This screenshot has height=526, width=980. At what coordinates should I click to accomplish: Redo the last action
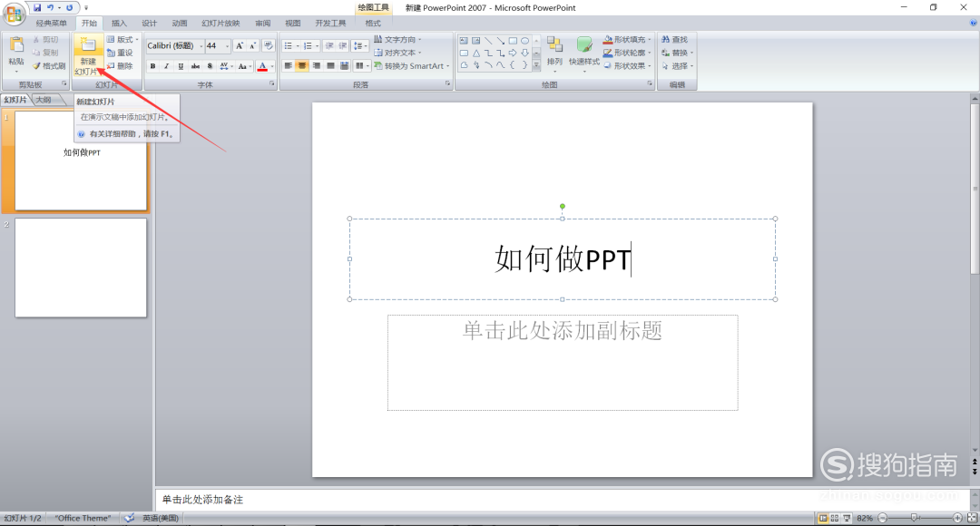coord(69,7)
